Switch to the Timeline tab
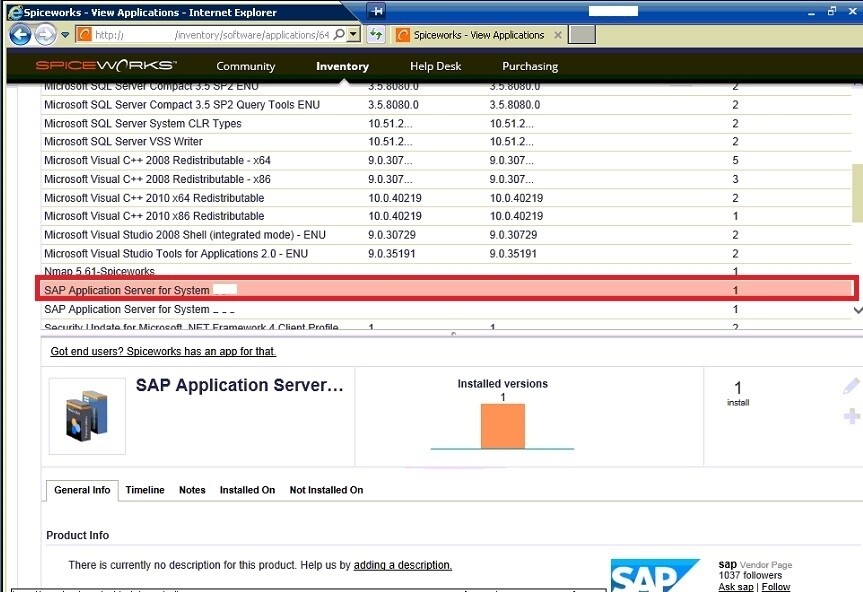This screenshot has width=863, height=592. (x=145, y=490)
